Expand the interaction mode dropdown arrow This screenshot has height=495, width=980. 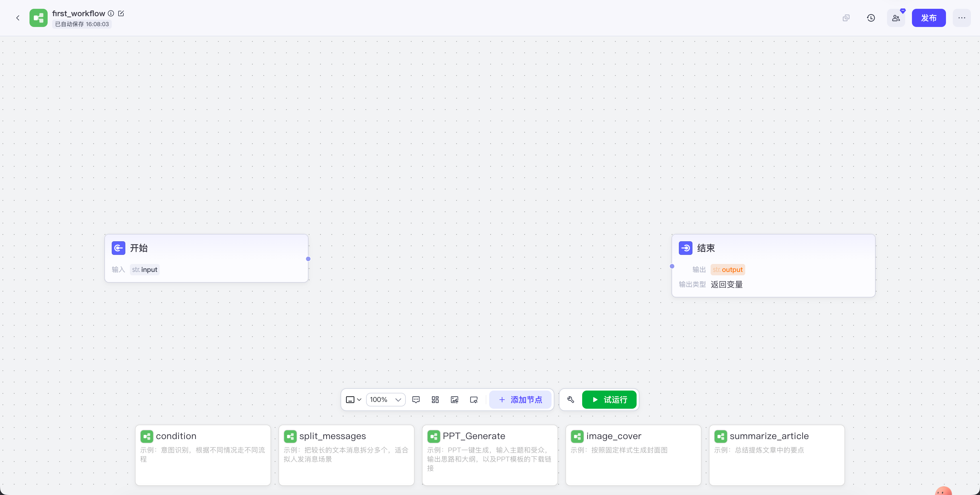click(x=359, y=399)
